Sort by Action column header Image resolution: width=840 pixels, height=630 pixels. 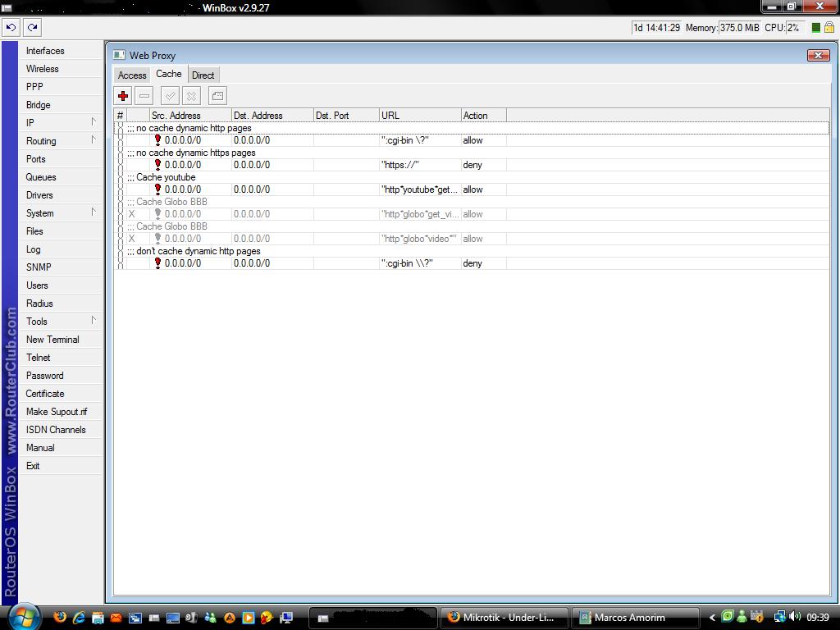[x=484, y=115]
